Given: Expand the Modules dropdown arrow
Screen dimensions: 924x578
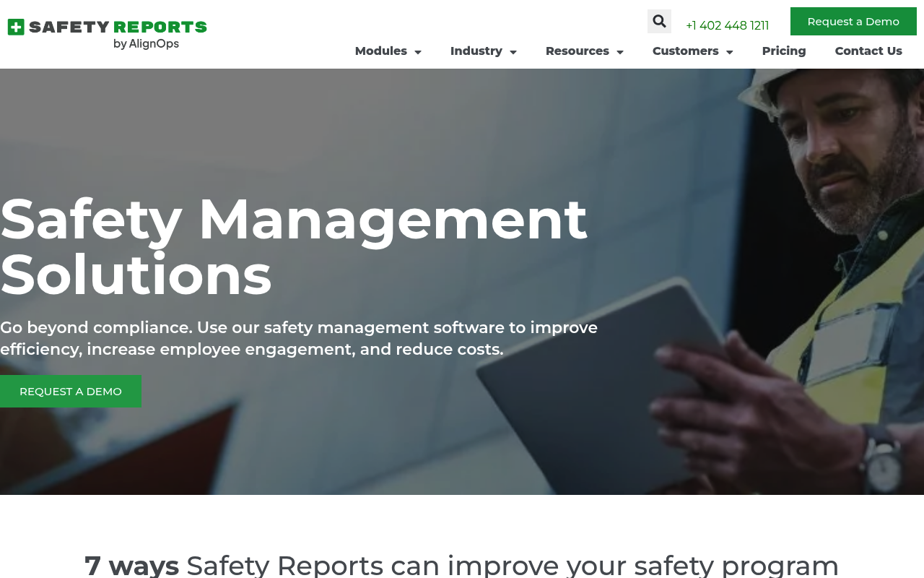Looking at the screenshot, I should coord(417,52).
